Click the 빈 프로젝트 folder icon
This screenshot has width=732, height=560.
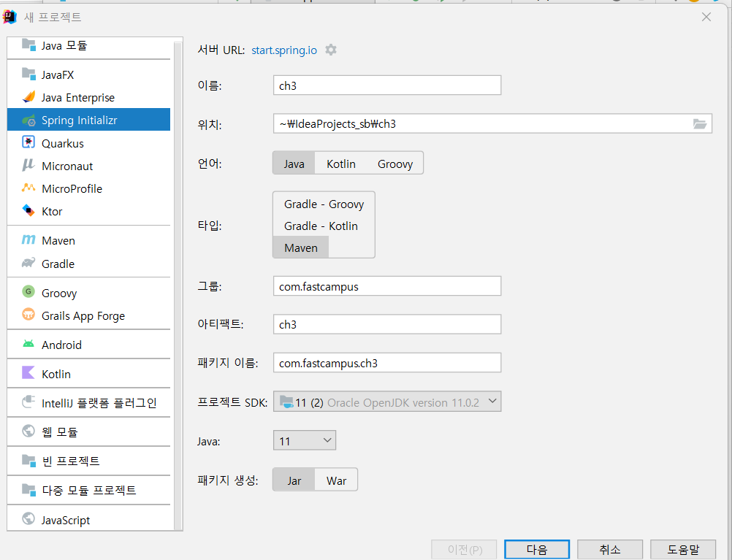[x=28, y=461]
